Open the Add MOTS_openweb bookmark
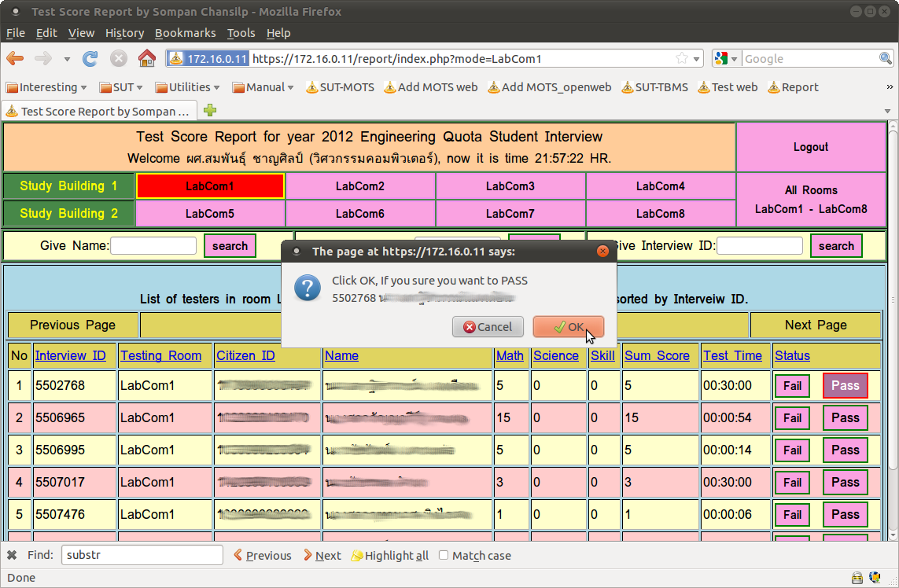Screen dimensions: 899x588 point(549,87)
